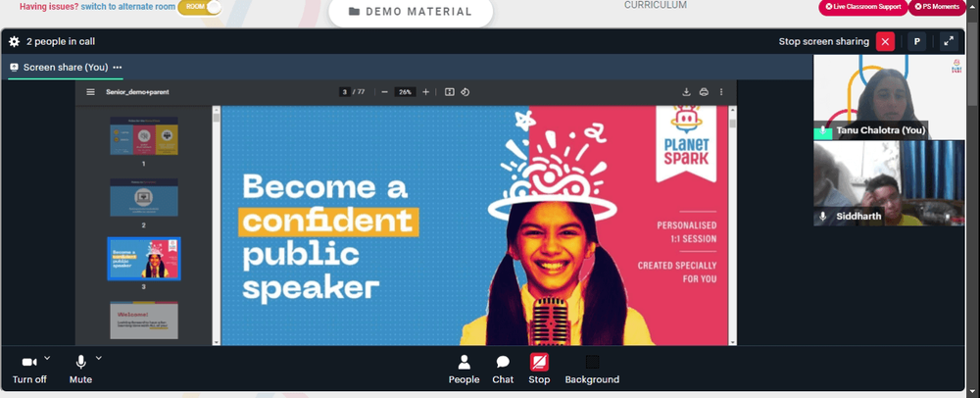Screen dimensions: 980x398
Task: Click Live Classroom Support button
Action: (861, 7)
